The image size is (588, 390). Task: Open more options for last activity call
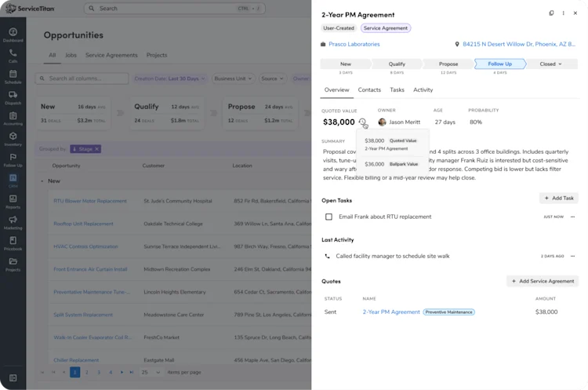coord(572,256)
